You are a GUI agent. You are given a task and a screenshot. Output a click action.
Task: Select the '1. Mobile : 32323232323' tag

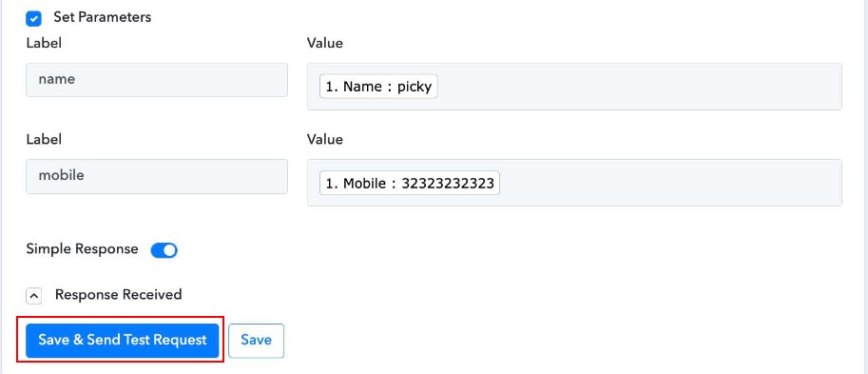[410, 184]
